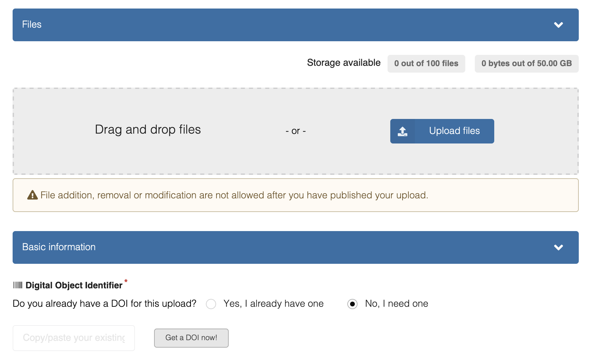
Task: Click the Upload files button
Action: click(442, 131)
